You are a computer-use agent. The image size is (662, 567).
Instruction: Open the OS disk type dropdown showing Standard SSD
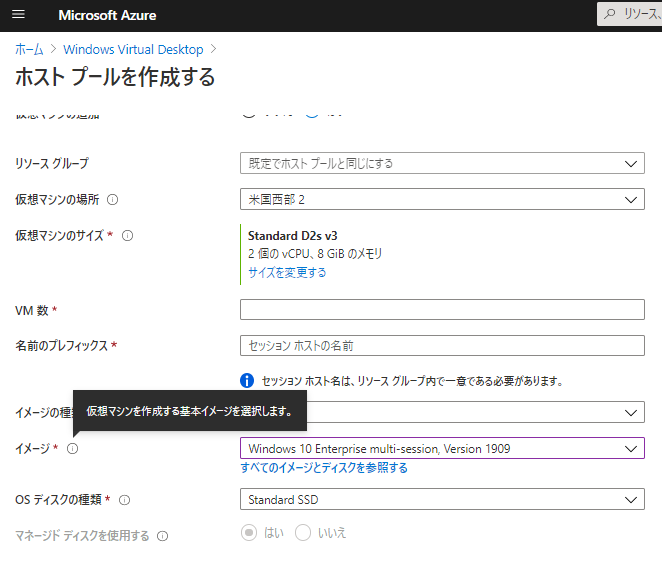(x=442, y=499)
